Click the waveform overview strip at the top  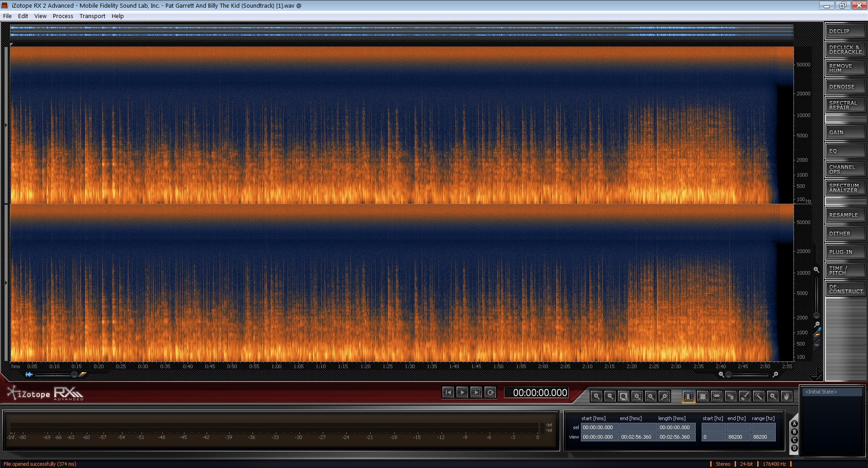click(x=401, y=31)
